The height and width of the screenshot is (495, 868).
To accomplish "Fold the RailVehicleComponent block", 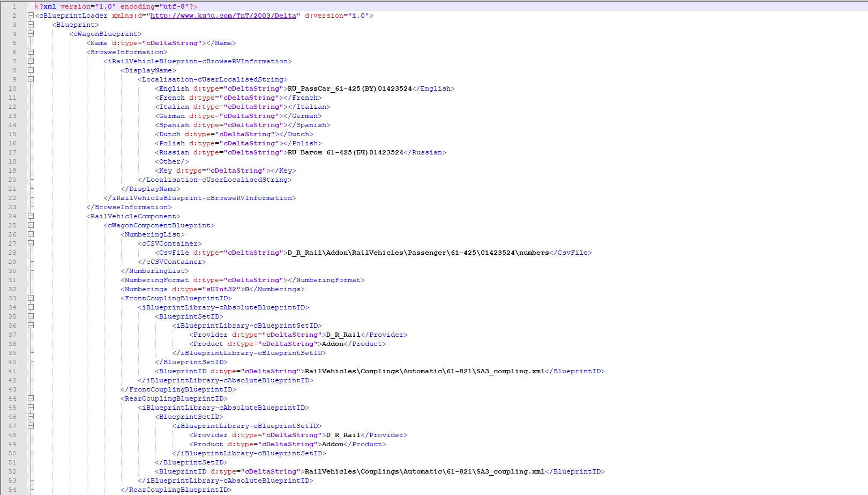I will click(x=31, y=216).
